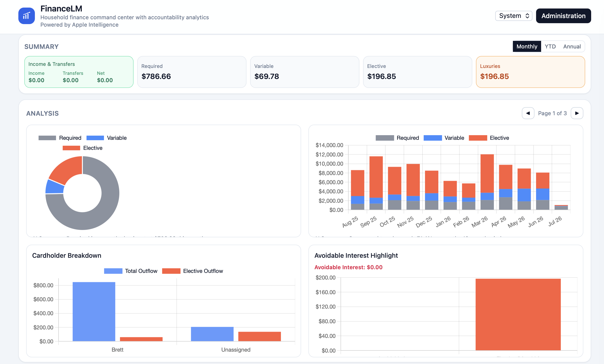
Task: Select the Elective $196.85 summary card
Action: tap(417, 72)
